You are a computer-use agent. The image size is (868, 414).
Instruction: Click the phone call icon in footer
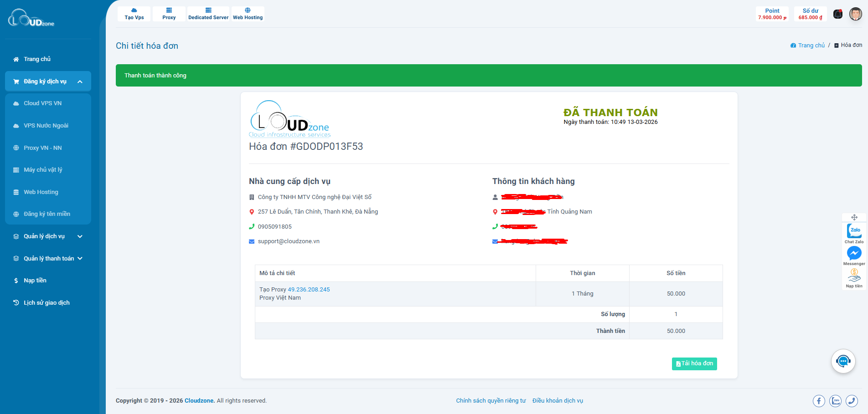[x=852, y=401]
